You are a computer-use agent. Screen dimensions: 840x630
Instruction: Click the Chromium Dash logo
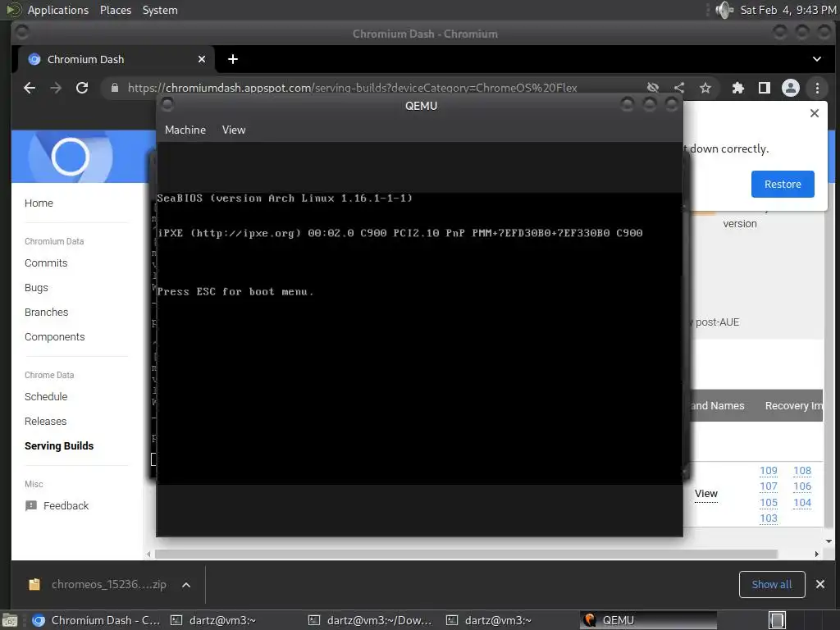(x=71, y=157)
